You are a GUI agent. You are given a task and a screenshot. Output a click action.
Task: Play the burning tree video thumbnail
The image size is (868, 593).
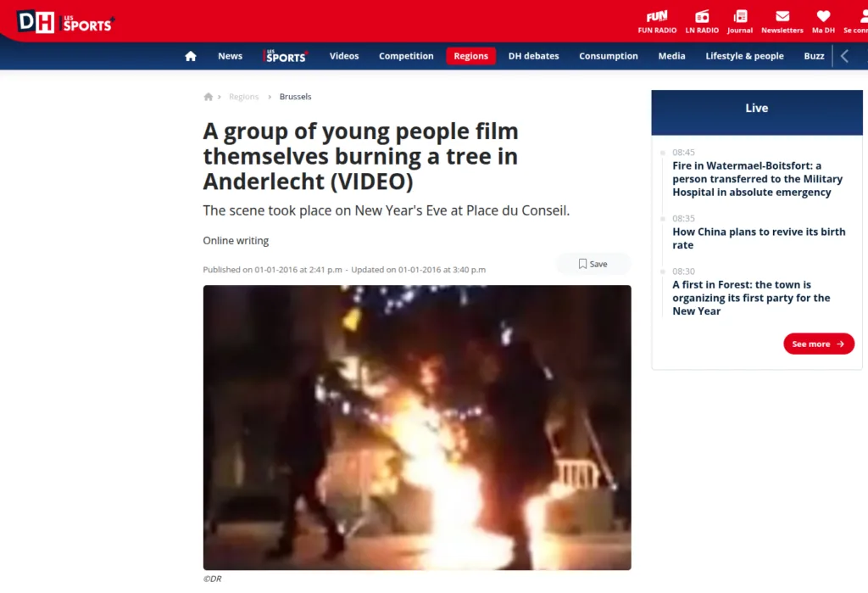coord(417,427)
